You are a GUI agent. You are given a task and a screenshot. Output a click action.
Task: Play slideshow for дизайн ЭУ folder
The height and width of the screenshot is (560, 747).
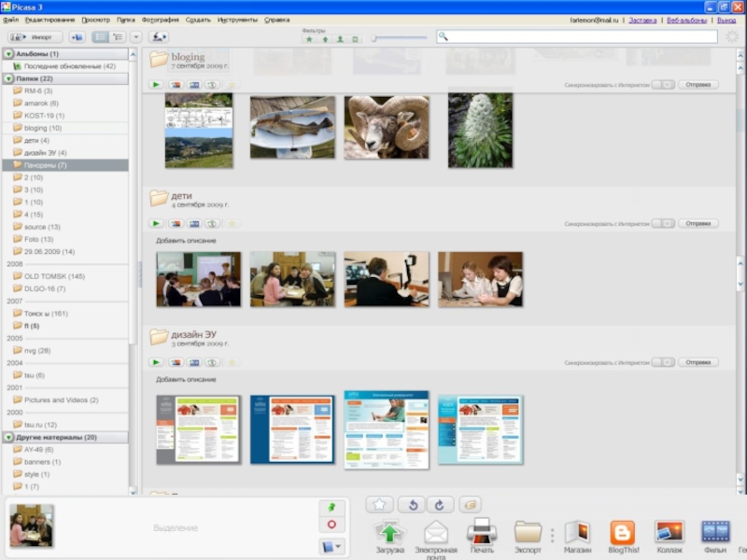[x=156, y=362]
